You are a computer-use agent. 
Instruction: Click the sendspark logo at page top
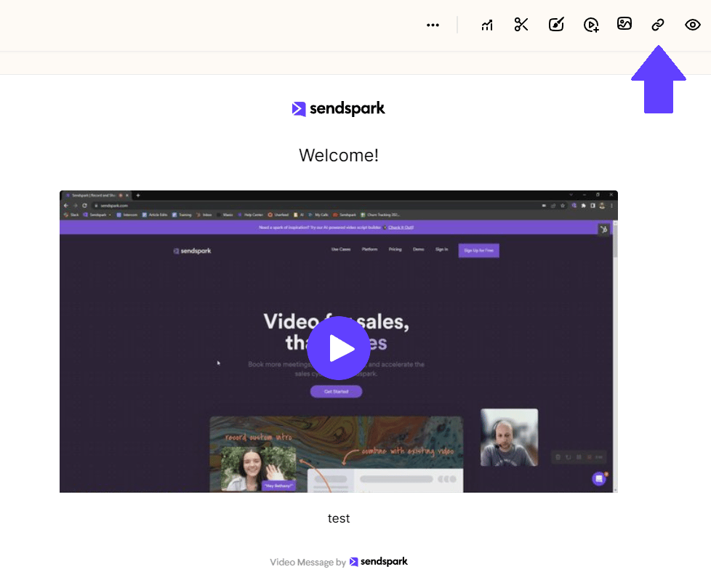pos(338,108)
